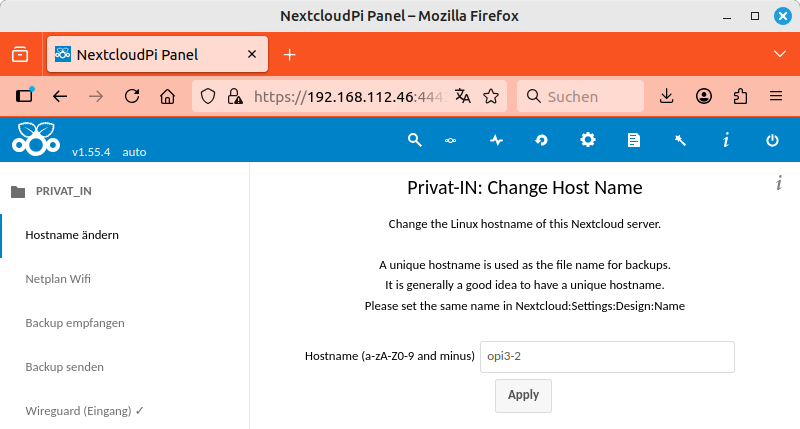Click the wizard wand icon in header
This screenshot has height=429, width=800.
[x=680, y=141]
